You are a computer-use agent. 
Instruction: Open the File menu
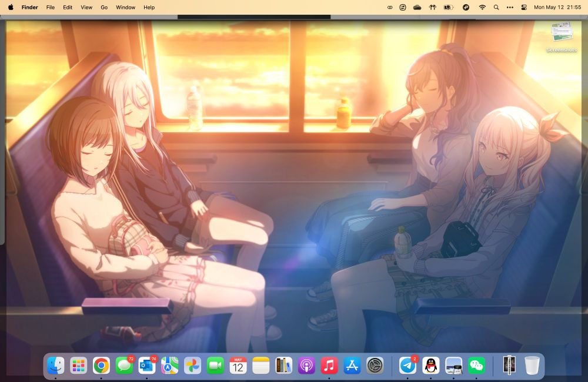[50, 7]
